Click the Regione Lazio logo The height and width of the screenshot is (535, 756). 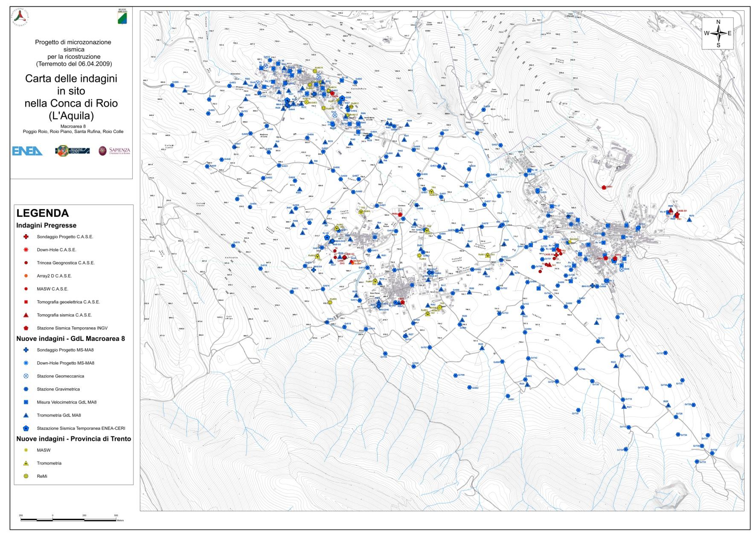[x=72, y=151]
